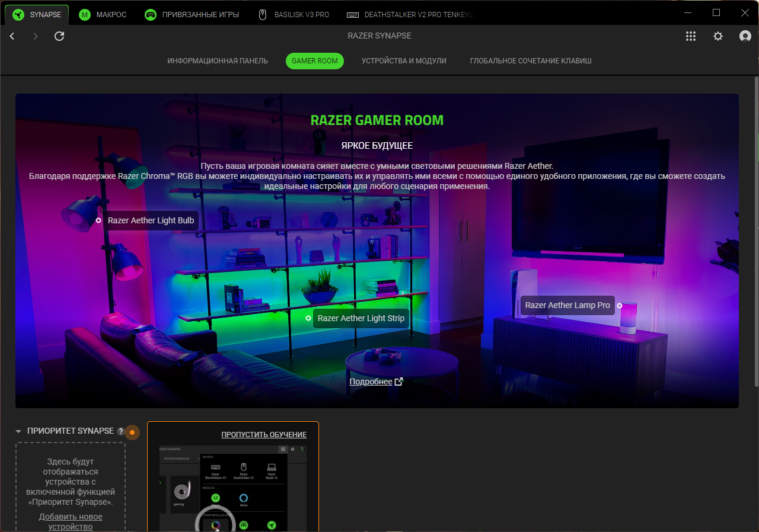The width and height of the screenshot is (759, 532).
Task: Refresh the Synapse page
Action: (59, 36)
